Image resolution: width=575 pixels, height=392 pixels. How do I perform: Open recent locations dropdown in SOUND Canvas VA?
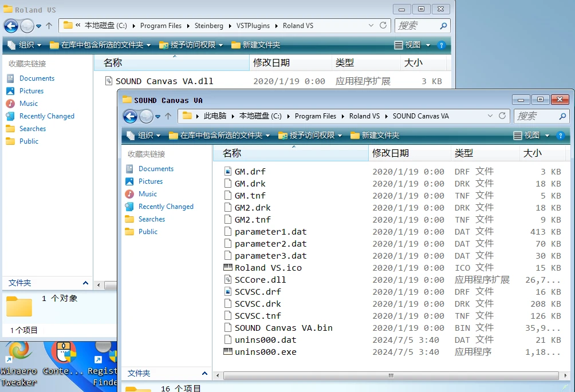157,117
